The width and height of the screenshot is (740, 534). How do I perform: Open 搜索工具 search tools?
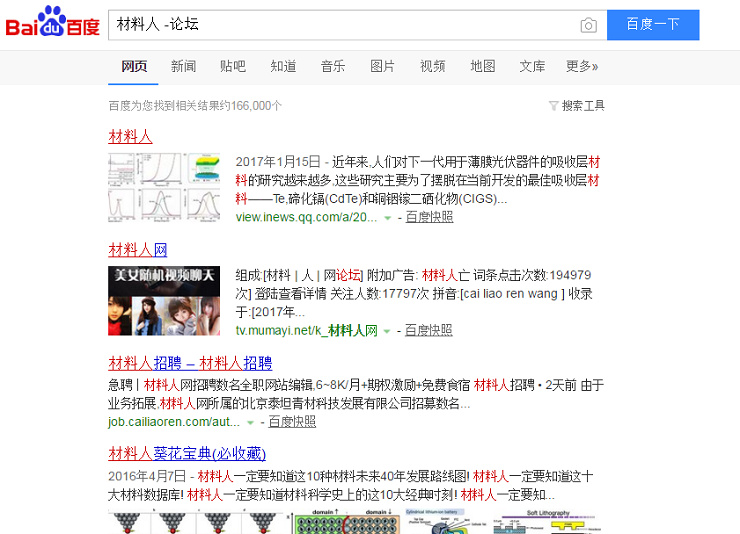click(x=583, y=106)
